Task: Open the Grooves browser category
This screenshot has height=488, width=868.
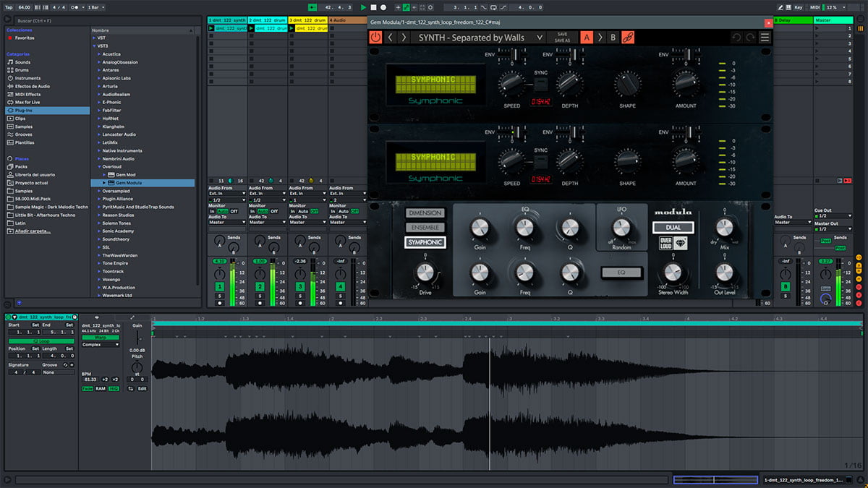Action: (24, 134)
